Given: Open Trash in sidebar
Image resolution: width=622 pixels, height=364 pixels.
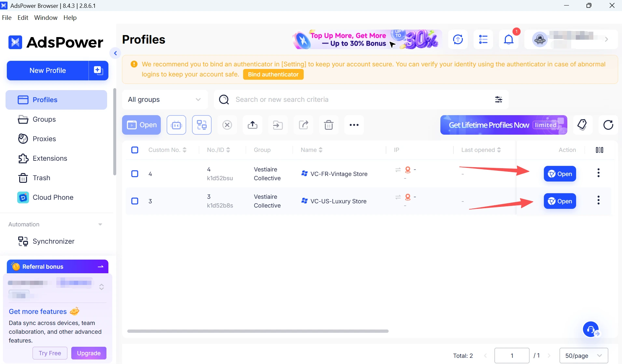Looking at the screenshot, I should pos(56,178).
